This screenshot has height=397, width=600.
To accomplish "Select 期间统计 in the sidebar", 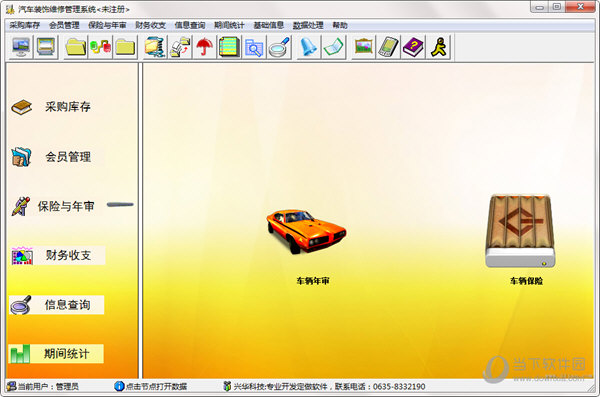I will (67, 354).
